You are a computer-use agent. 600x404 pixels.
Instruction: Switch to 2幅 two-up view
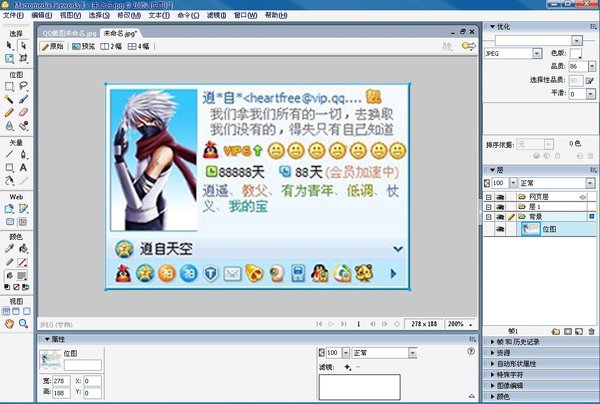[111, 46]
